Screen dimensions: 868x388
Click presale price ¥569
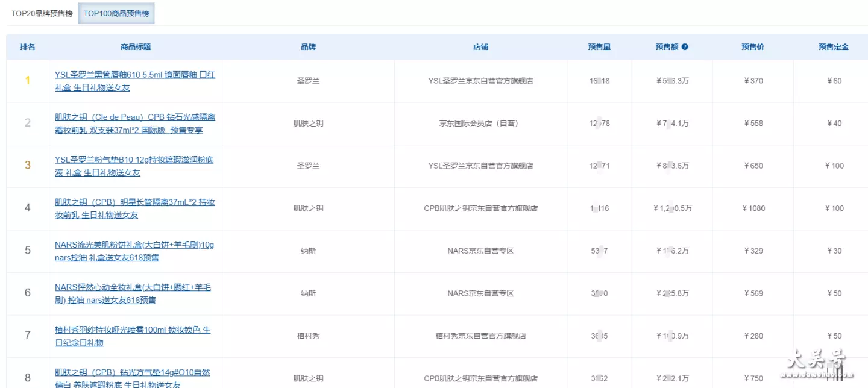click(753, 293)
